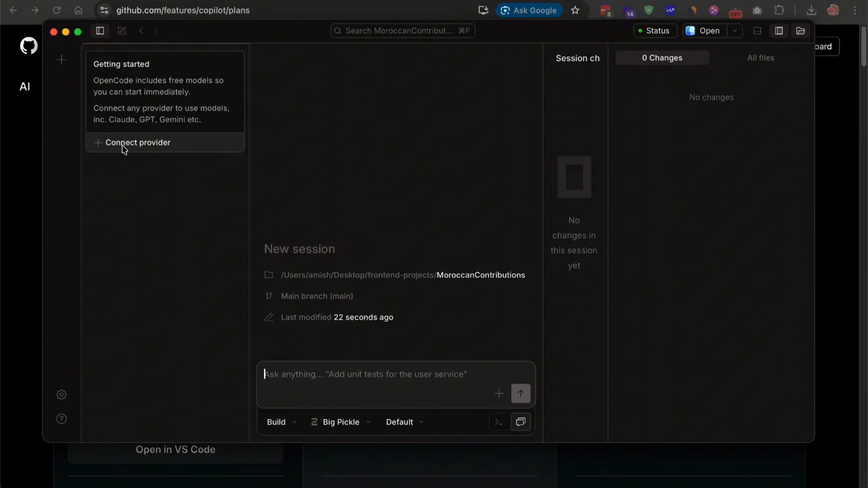Click the browser home icon
The width and height of the screenshot is (868, 488).
point(78,10)
